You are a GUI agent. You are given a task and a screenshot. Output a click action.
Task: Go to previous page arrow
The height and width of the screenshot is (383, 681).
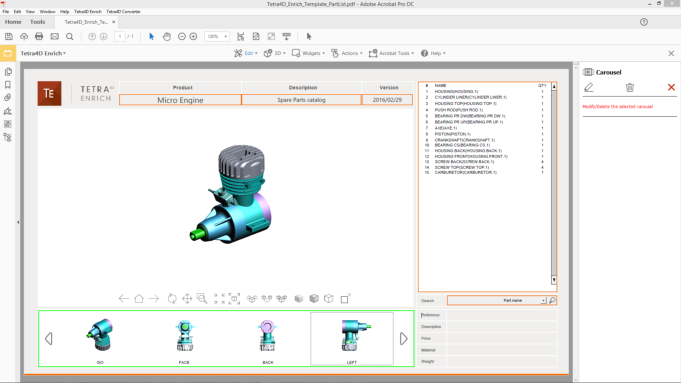(x=92, y=36)
